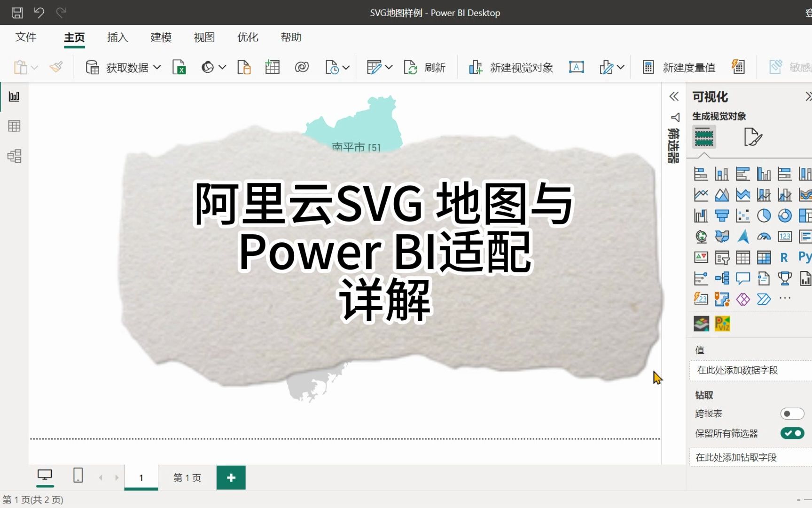This screenshot has height=508, width=812.
Task: Click the 在此处添加钻取字段 drop area
Action: click(x=750, y=457)
